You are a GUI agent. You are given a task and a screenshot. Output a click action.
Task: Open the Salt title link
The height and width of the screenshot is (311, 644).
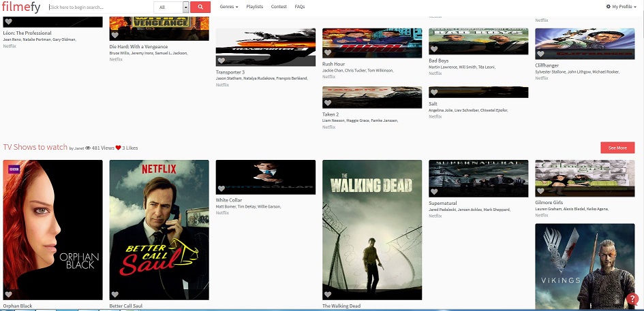click(x=433, y=104)
